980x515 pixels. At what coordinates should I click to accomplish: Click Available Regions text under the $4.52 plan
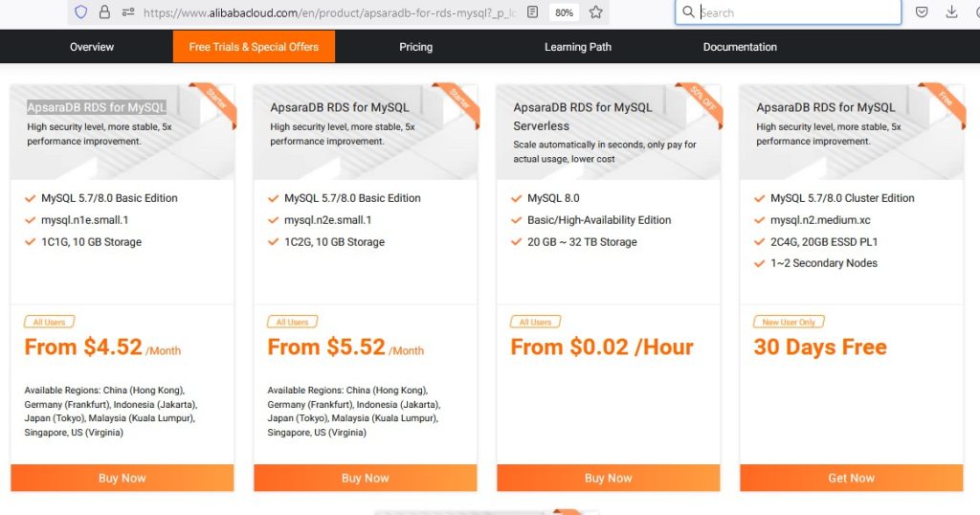[x=111, y=412]
